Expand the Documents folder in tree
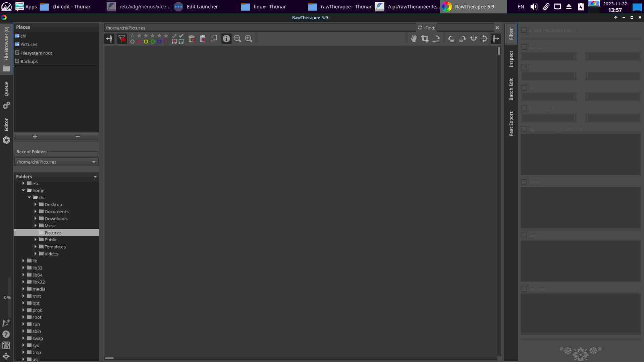644x362 pixels. point(36,212)
